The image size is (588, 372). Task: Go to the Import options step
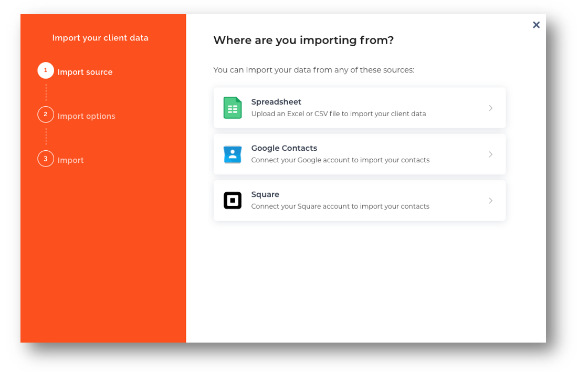click(x=86, y=116)
